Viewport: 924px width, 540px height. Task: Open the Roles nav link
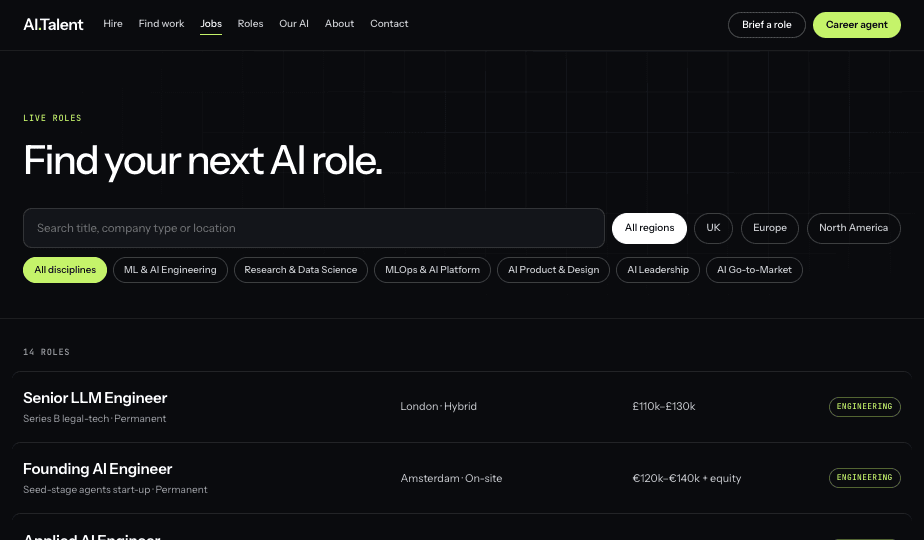coord(250,24)
